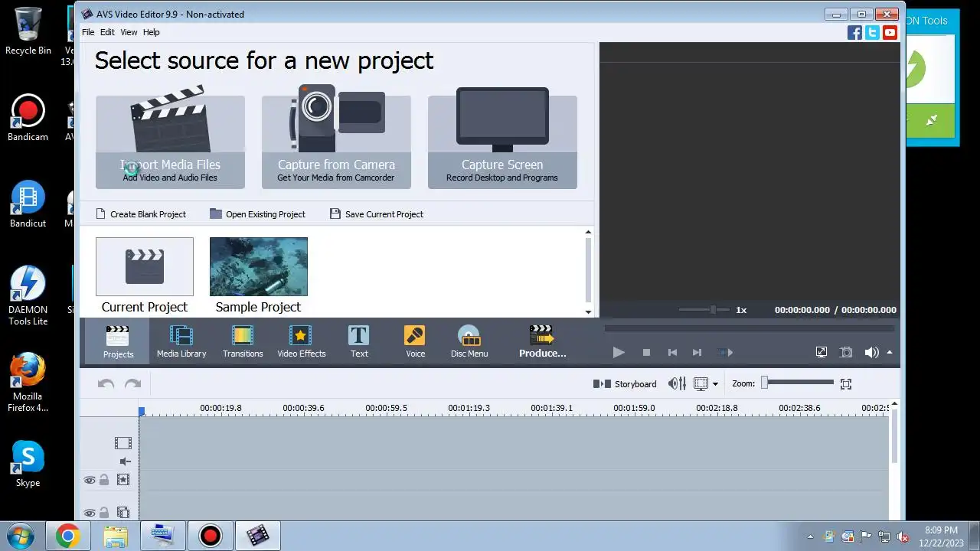Adjust the timeline Zoom slider

tap(799, 383)
